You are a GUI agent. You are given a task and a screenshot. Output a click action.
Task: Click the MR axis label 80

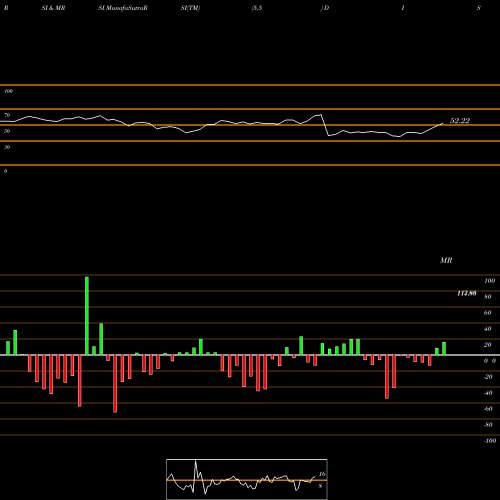[488, 297]
